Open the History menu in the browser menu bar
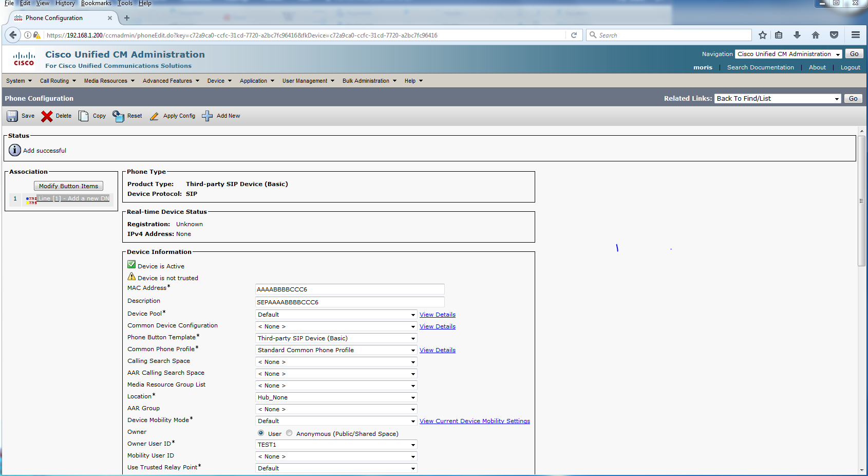Screen dimensions: 868x476 [x=65, y=3]
